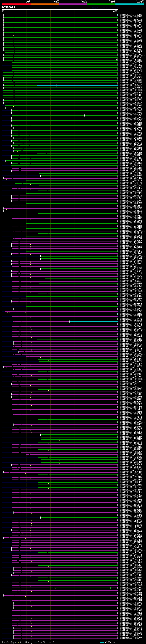The height and width of the screenshot is (644, 146).
Task: Select hit label UniRef100_Q6Z5K3
Action: pyautogui.click(x=131, y=63)
